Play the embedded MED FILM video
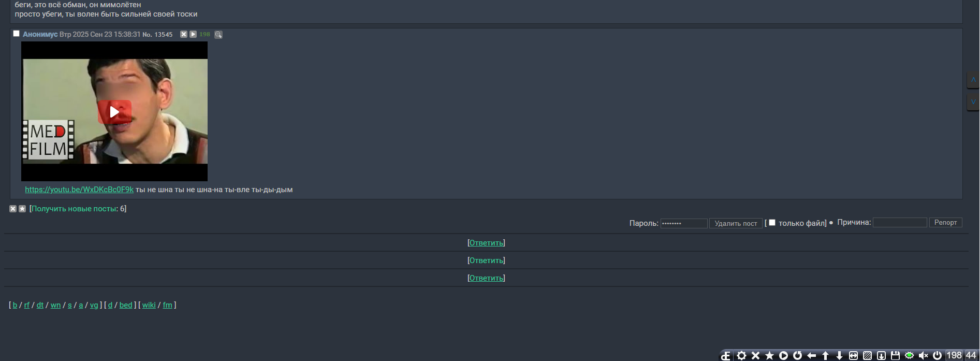This screenshot has width=980, height=361. (114, 111)
